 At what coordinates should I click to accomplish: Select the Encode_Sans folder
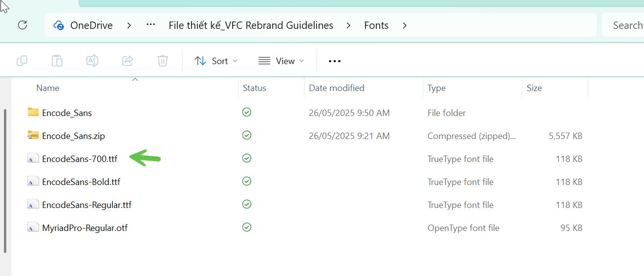tap(67, 113)
